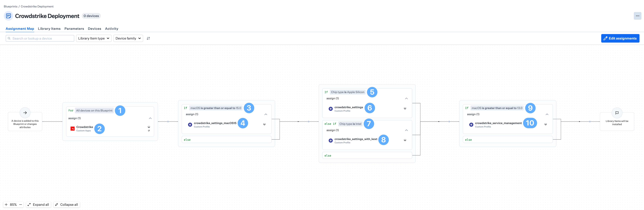The height and width of the screenshot is (210, 644).
Task: Click Mac icon in crowdstrike_settings_macOS15 row
Action: click(x=264, y=124)
